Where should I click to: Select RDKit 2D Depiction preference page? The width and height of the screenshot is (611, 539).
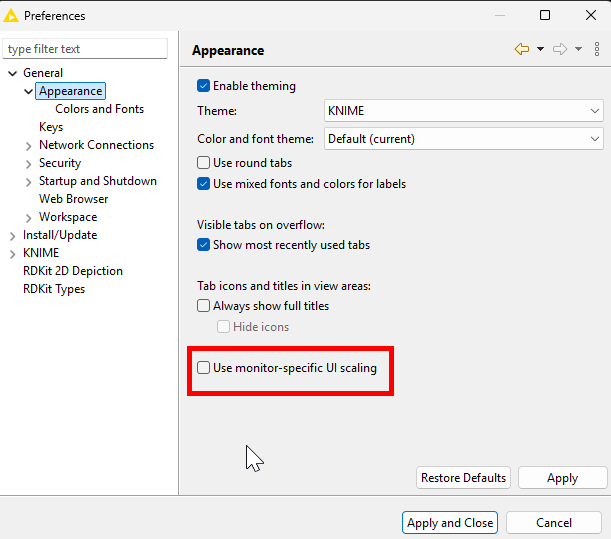(73, 271)
